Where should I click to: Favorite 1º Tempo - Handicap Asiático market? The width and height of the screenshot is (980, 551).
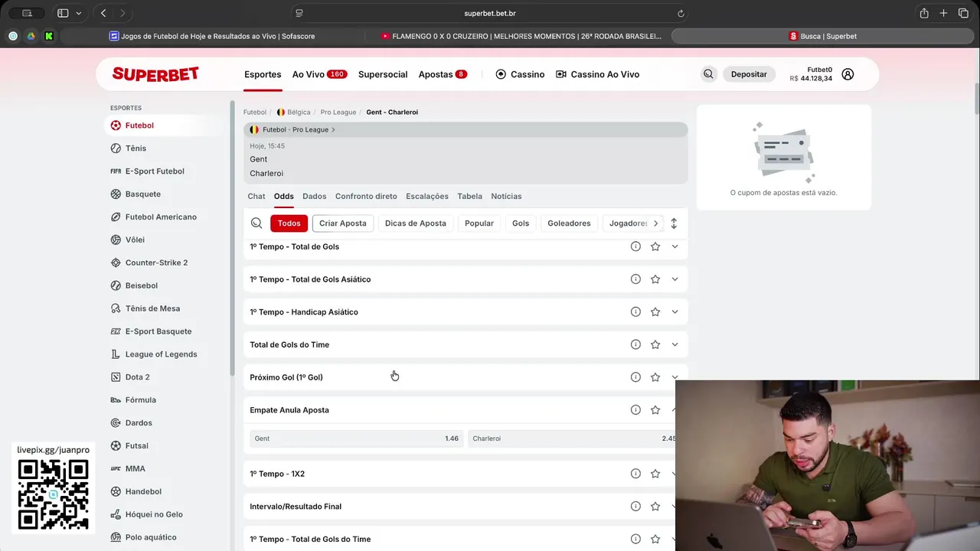coord(655,312)
